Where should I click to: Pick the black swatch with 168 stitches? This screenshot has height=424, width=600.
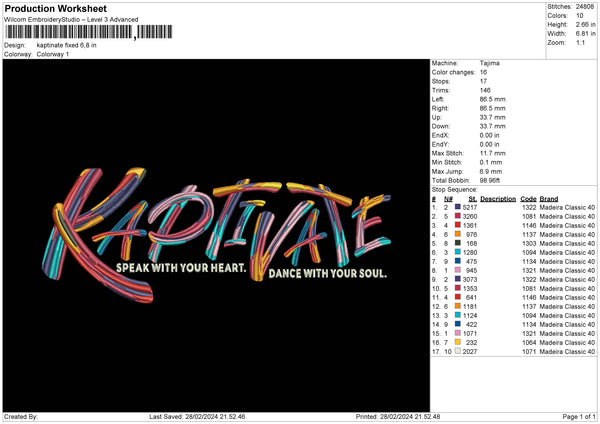459,243
